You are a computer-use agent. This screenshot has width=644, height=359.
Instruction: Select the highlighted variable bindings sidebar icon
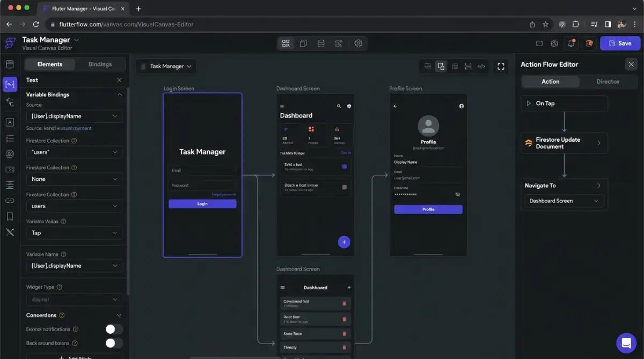10,84
